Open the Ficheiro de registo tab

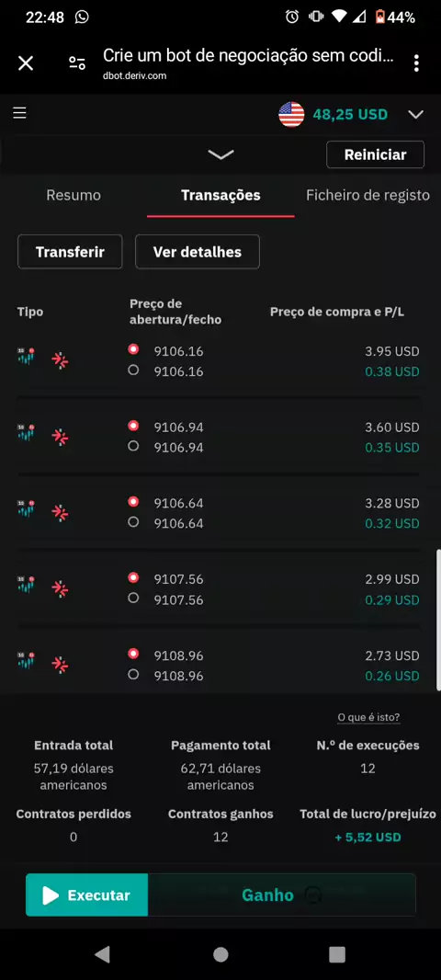[367, 195]
